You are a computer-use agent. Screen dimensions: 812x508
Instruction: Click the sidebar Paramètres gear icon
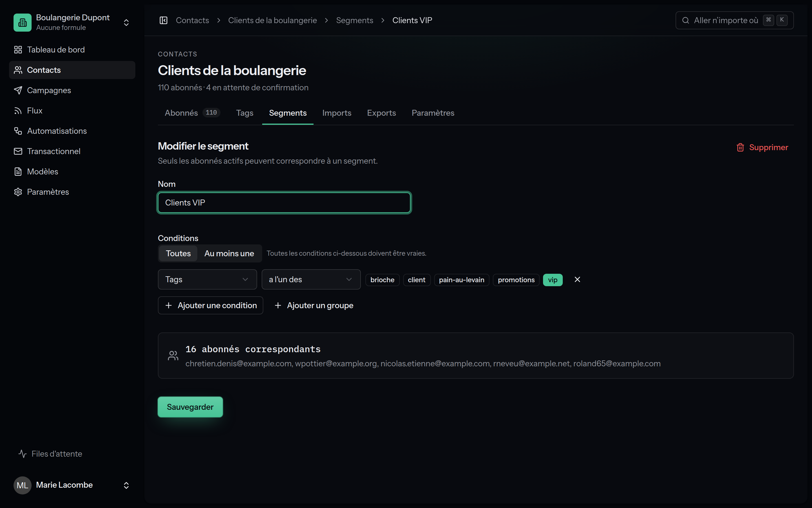click(x=18, y=192)
